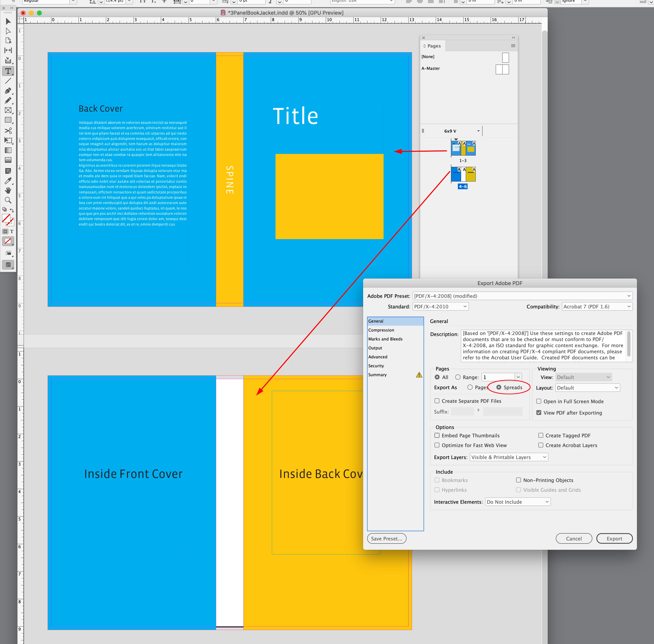This screenshot has height=644, width=654.
Task: Select the Gradient Swatch tool
Action: click(8, 150)
